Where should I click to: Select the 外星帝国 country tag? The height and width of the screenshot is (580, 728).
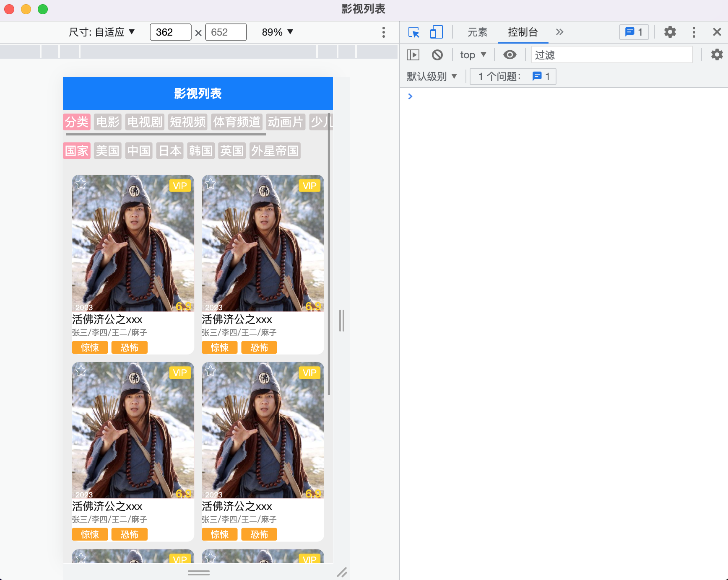(275, 151)
